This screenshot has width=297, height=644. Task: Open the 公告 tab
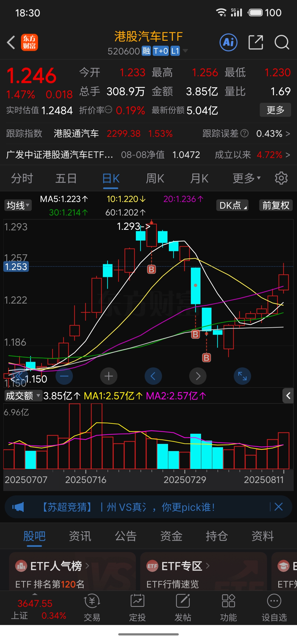click(x=126, y=536)
